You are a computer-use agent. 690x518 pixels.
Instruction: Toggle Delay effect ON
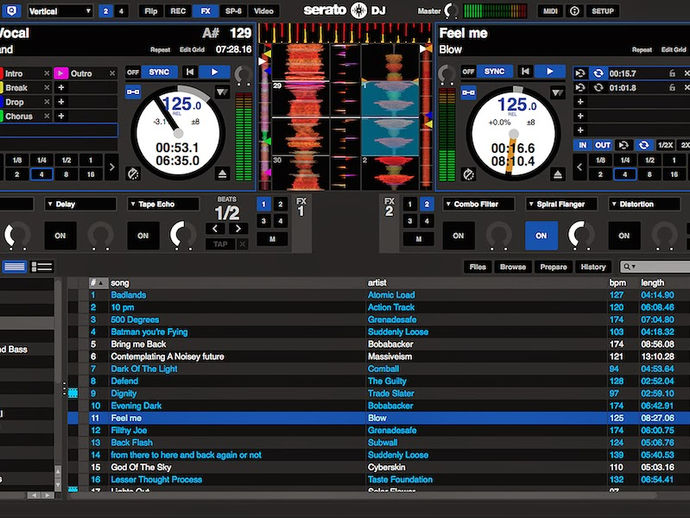point(60,236)
